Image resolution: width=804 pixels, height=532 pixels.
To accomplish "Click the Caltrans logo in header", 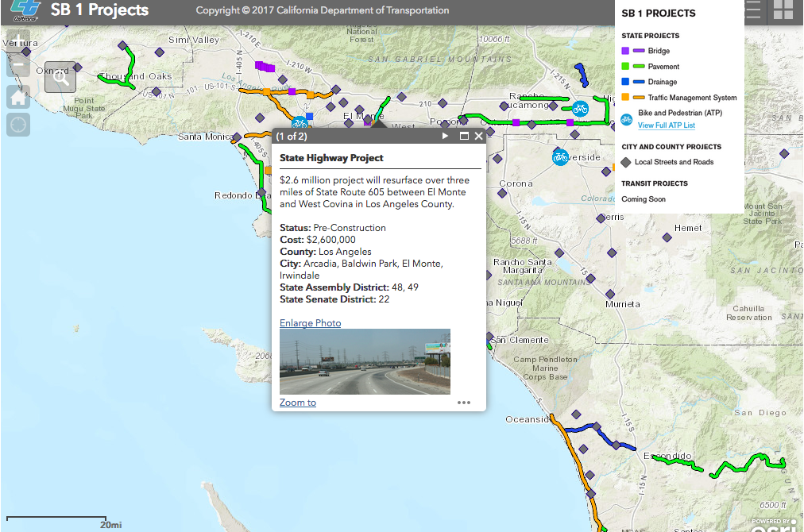I will click(24, 10).
